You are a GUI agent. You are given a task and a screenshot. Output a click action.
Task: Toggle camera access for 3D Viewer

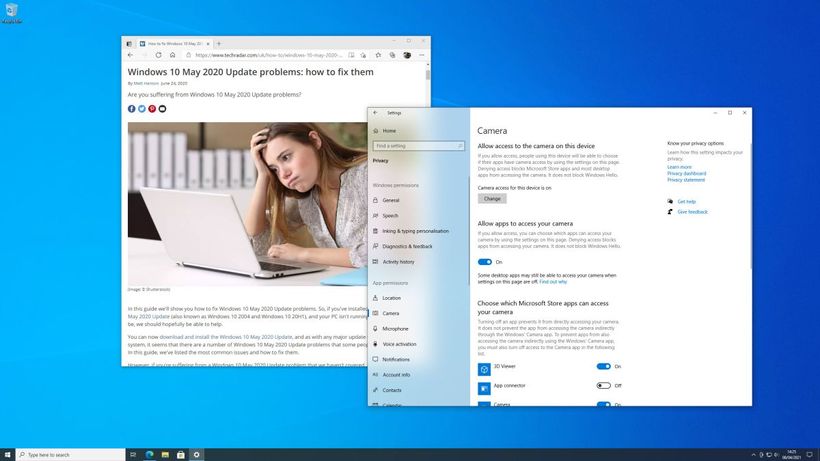pos(603,366)
